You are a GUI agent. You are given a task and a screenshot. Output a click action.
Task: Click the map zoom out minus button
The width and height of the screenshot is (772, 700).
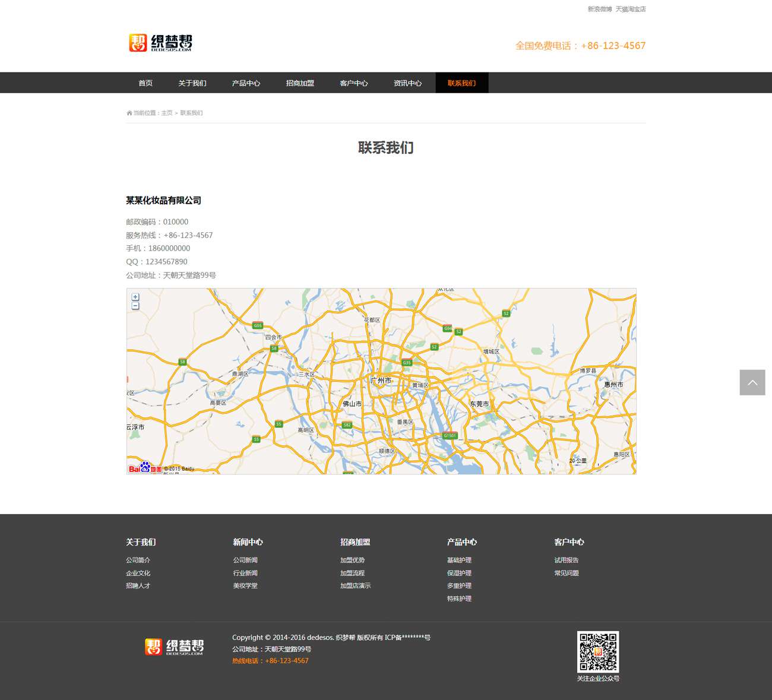tap(135, 306)
